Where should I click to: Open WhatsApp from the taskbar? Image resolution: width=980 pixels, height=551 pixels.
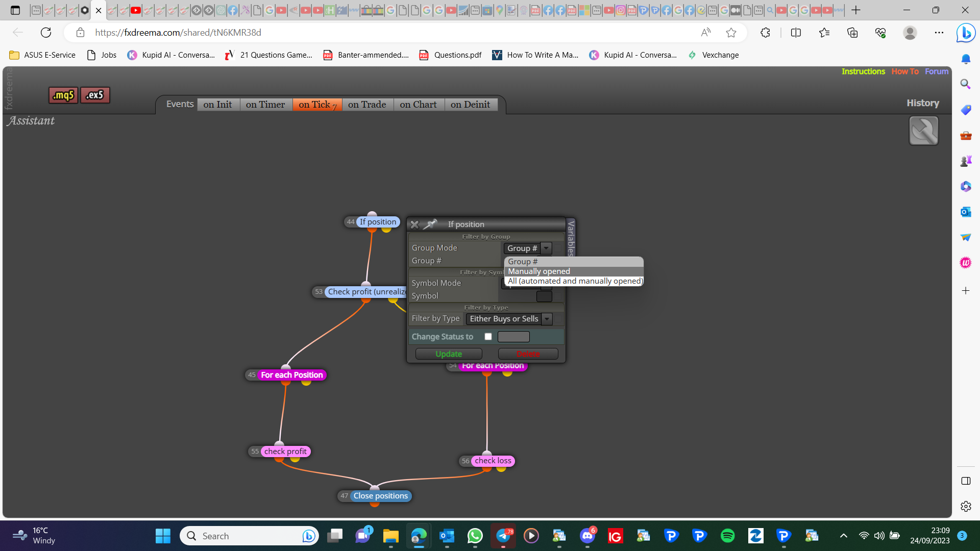tap(475, 536)
